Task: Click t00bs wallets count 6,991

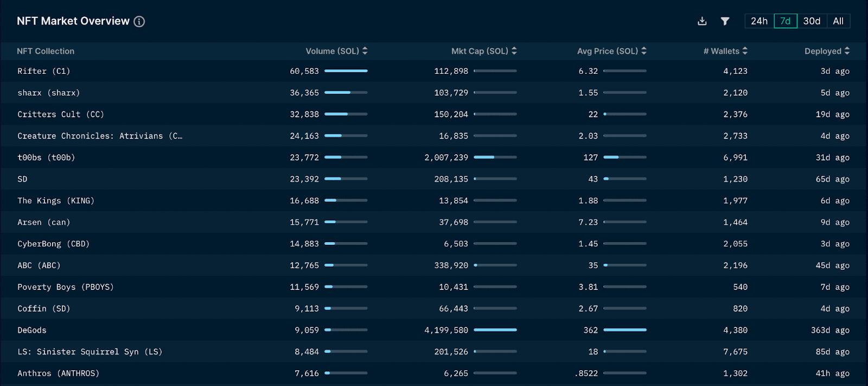Action: (x=736, y=157)
